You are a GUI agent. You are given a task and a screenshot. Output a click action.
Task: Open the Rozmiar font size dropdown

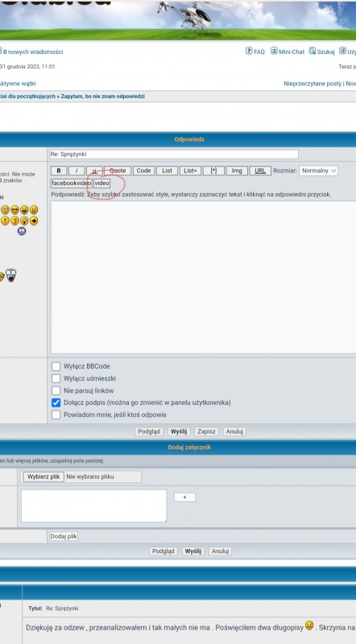coord(319,171)
